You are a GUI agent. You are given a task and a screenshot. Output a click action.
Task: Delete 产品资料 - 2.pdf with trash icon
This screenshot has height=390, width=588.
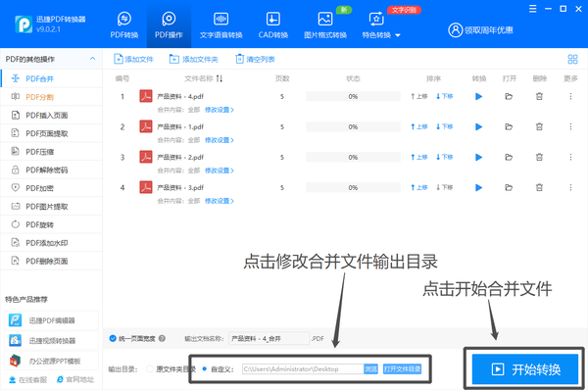[x=539, y=157]
